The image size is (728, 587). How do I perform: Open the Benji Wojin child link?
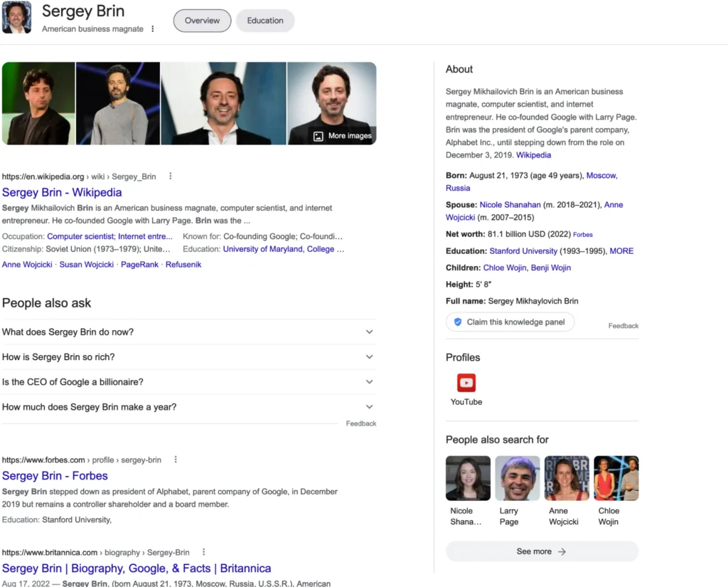point(551,268)
